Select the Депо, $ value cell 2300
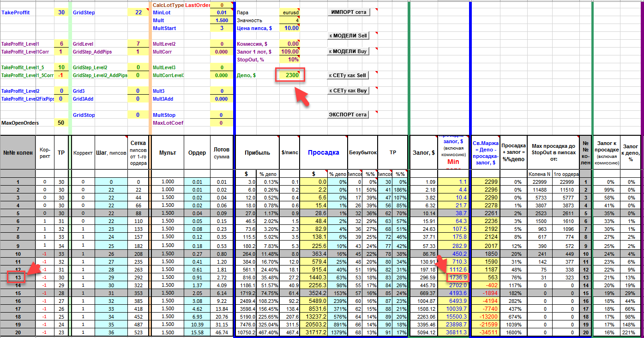This screenshot has width=644, height=338. click(289, 75)
